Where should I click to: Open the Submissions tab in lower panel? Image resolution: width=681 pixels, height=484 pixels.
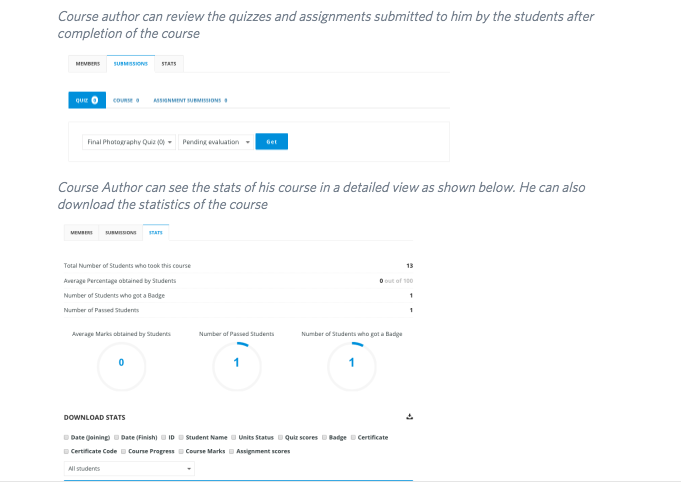[x=121, y=233]
